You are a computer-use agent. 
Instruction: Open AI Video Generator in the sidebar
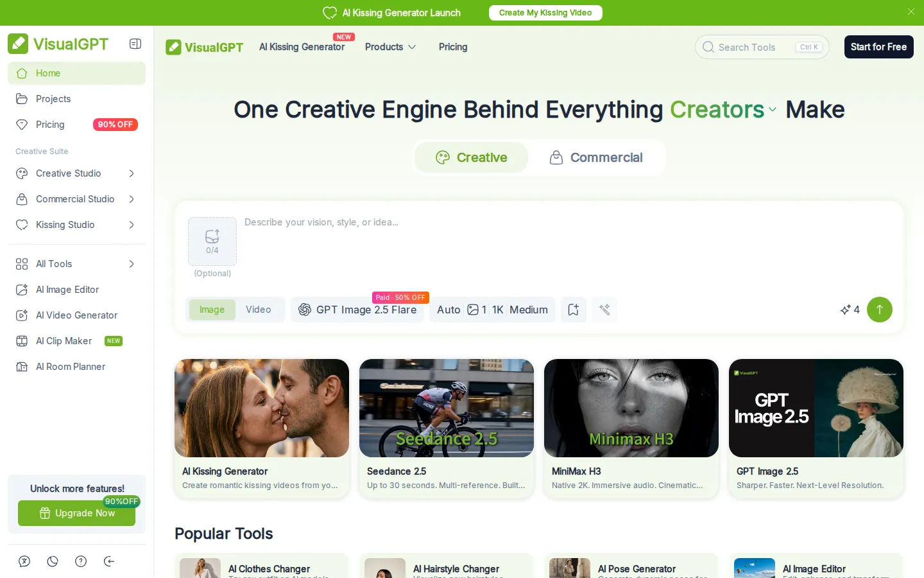coord(76,315)
